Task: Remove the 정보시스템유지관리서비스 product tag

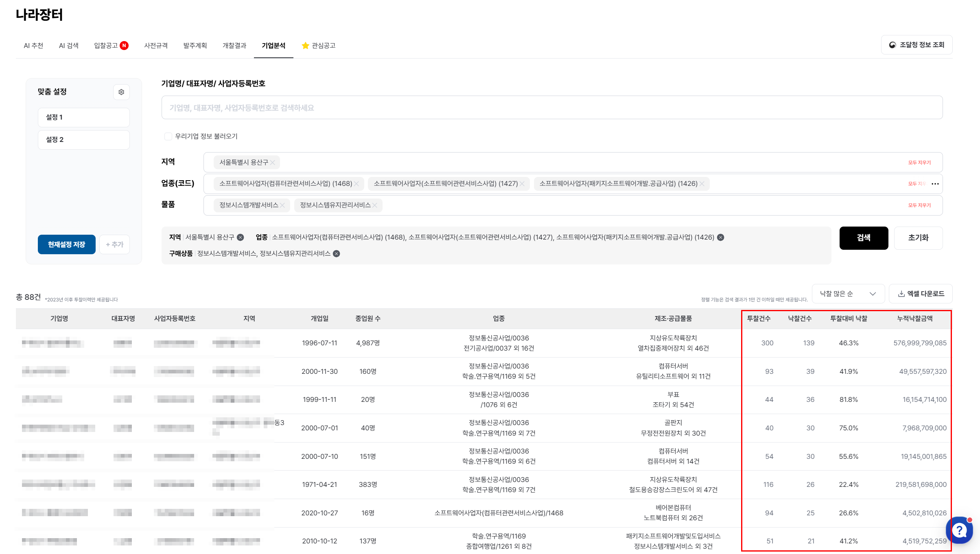Action: click(x=375, y=205)
